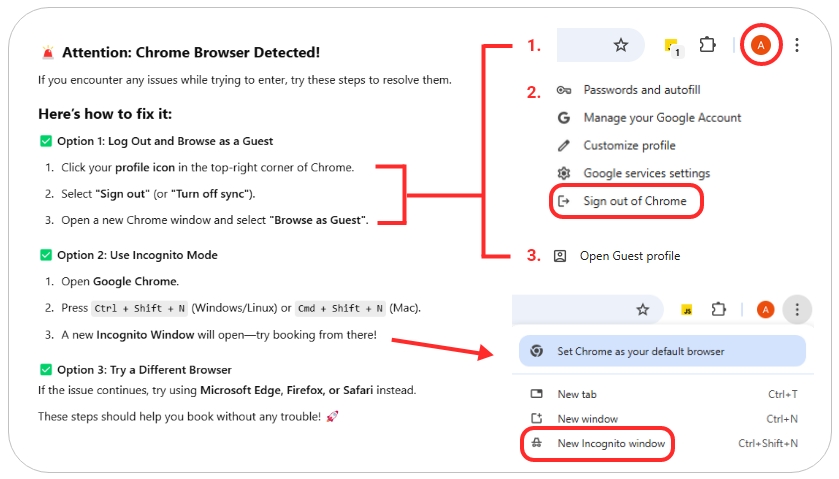Click the small orange avatar beside highlighted three-dot menu
The height and width of the screenshot is (479, 839).
pos(766,309)
